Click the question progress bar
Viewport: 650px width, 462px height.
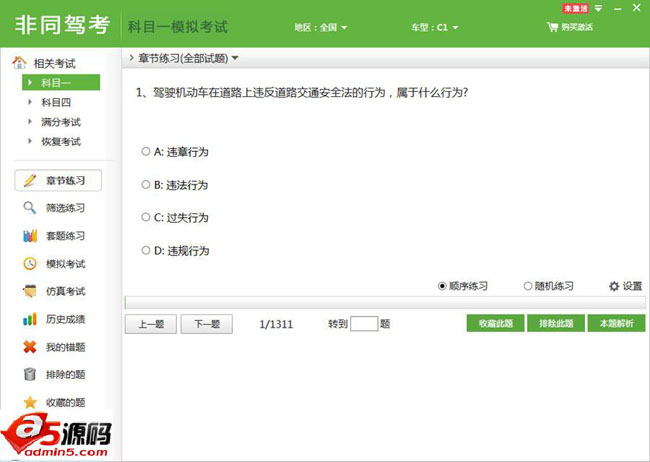[x=385, y=303]
